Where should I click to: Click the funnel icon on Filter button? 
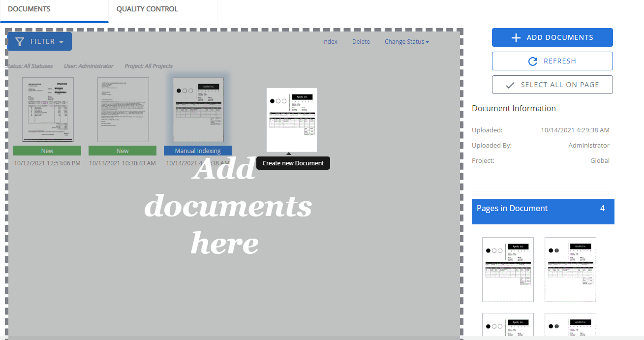click(x=20, y=42)
